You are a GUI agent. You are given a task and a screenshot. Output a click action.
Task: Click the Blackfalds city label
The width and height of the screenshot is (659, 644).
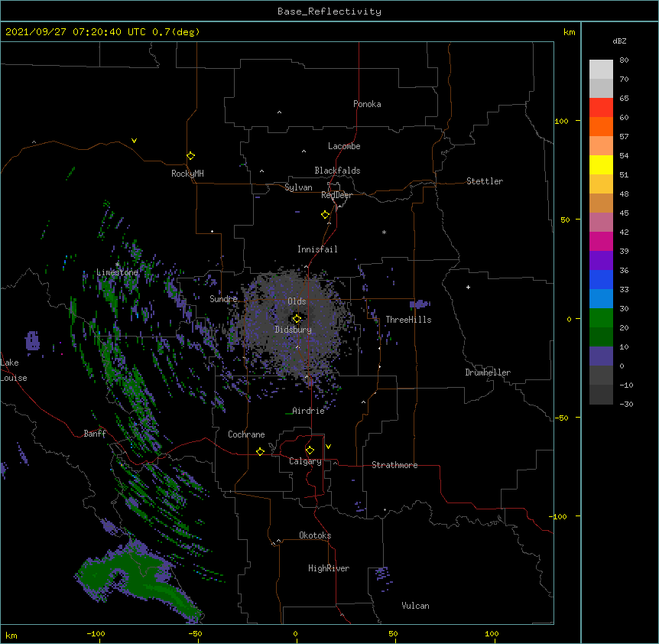337,171
